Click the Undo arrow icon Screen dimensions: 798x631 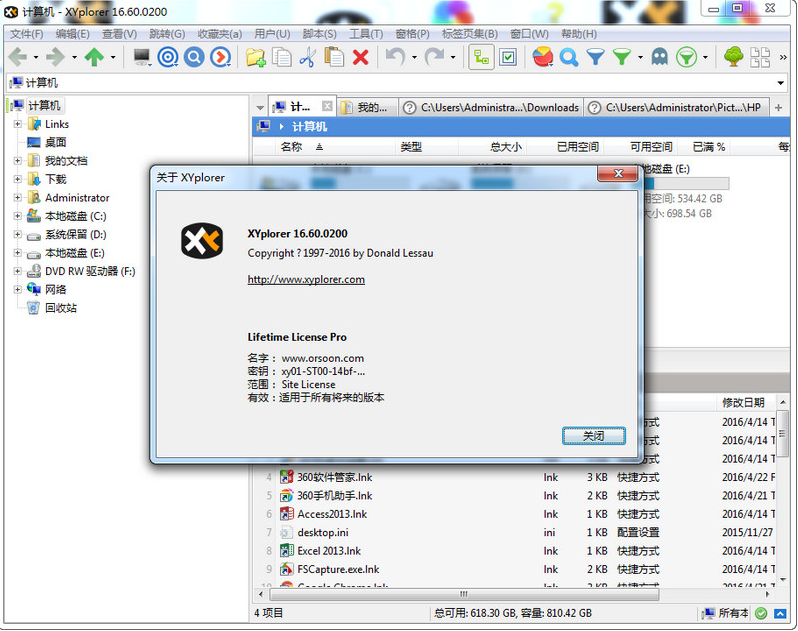pos(395,57)
